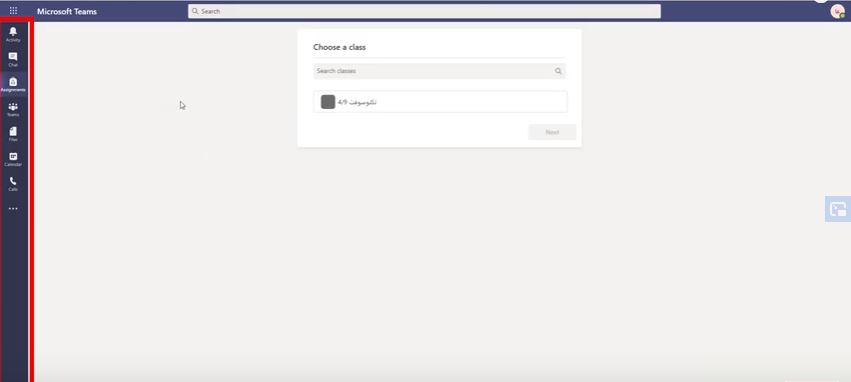
Task: Go to Assignments in the sidebar
Action: click(x=13, y=84)
